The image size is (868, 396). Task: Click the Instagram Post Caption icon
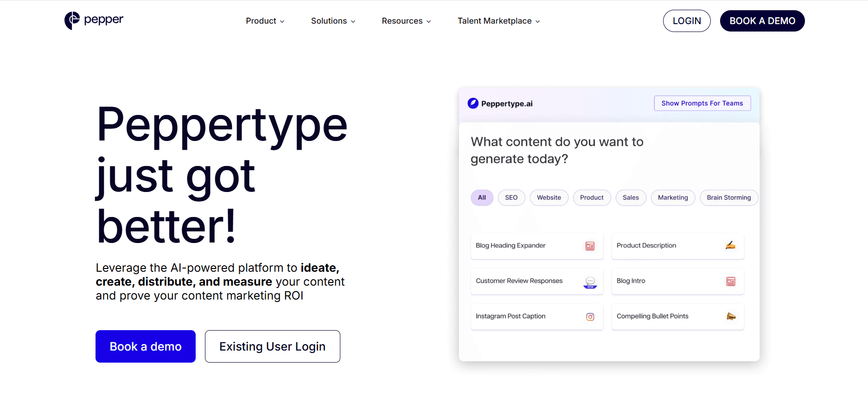tap(590, 317)
